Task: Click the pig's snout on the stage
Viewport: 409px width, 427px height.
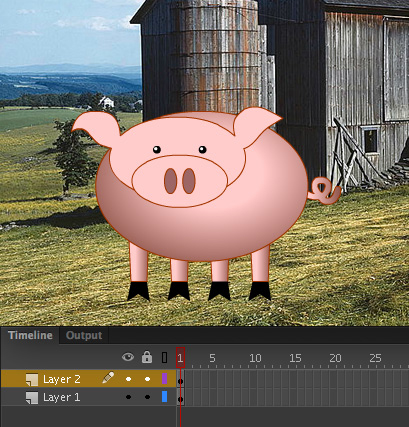Action: click(x=180, y=181)
